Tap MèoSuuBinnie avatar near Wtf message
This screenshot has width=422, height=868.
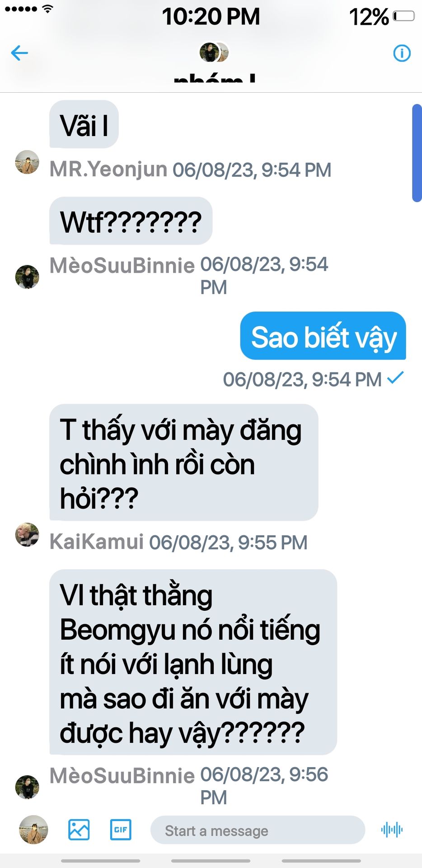[x=27, y=277]
